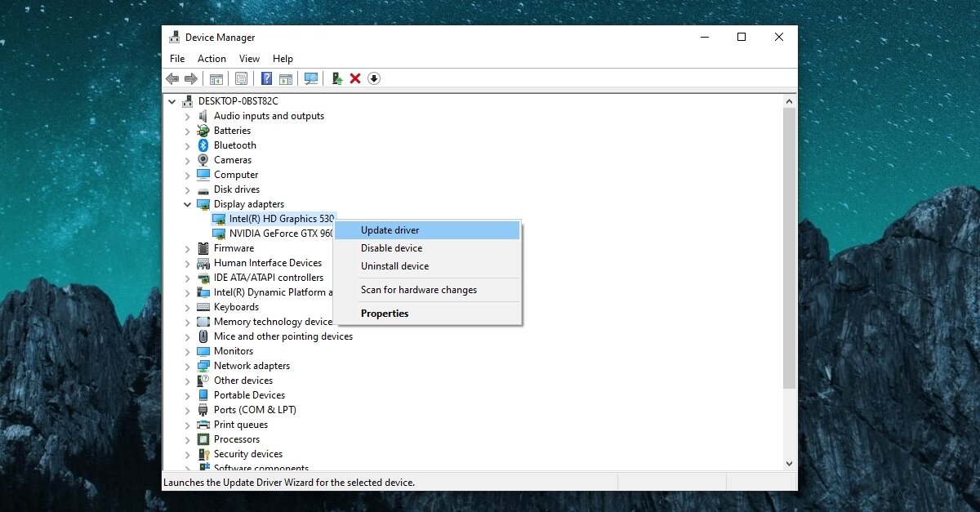Open the View menu
Screen dimensions: 980x512
249,59
